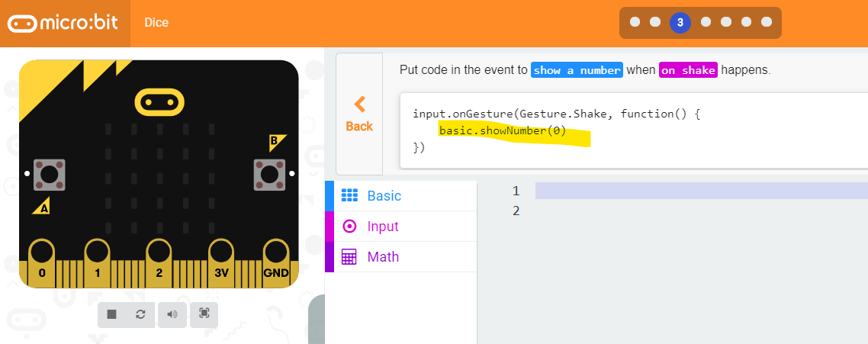Go to tutorial step 1 dot

pyautogui.click(x=635, y=22)
